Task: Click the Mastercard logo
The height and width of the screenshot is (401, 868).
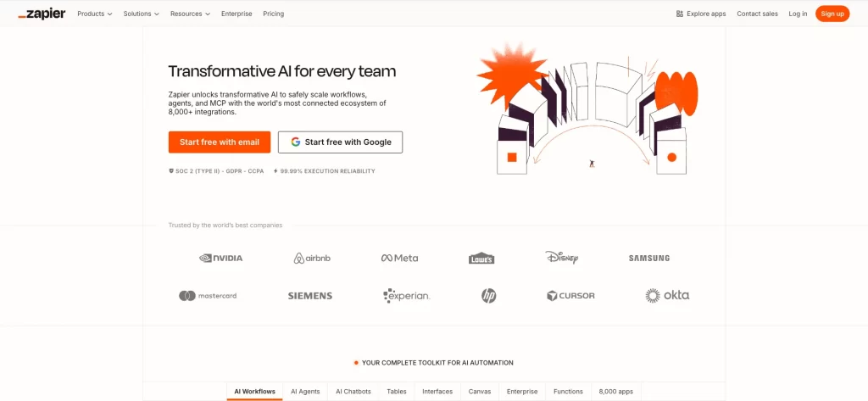Action: tap(208, 296)
